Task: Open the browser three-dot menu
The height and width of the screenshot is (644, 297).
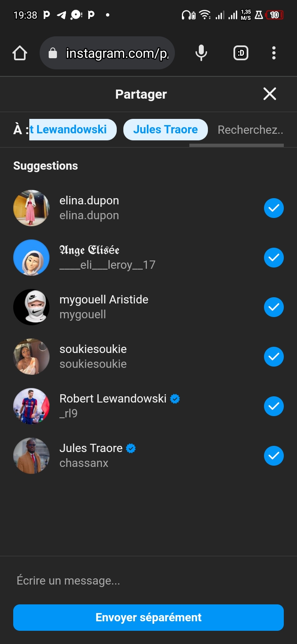Action: pos(274,53)
